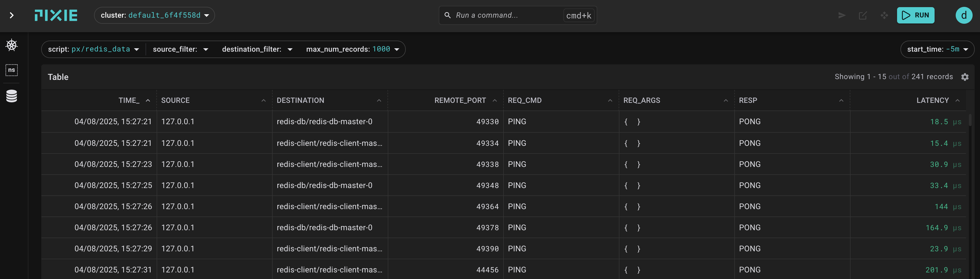Open the namespaces ns sidebar icon
980x279 pixels.
click(x=12, y=70)
